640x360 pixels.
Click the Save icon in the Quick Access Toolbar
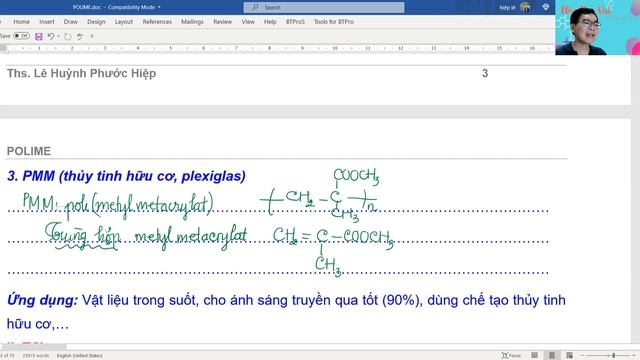[39, 36]
